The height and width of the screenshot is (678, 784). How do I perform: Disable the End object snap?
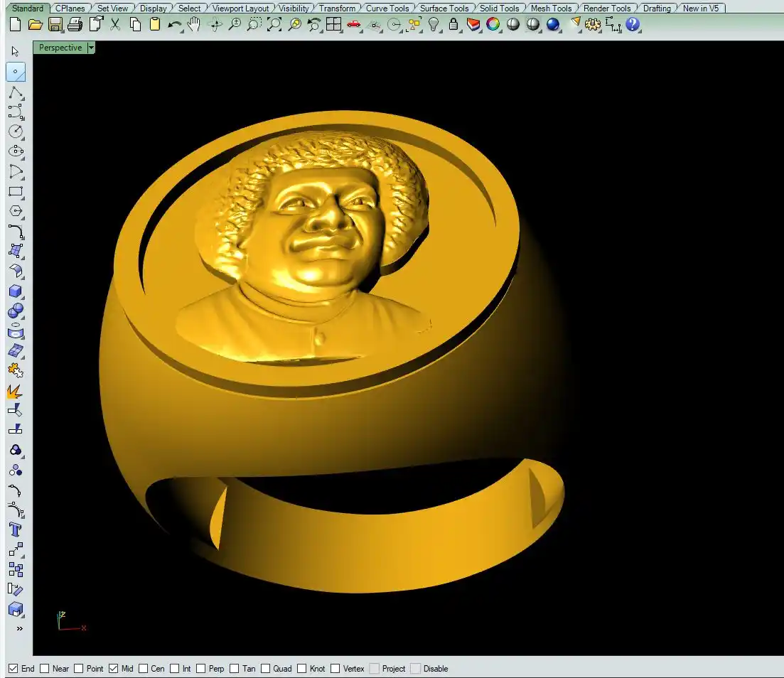(x=13, y=669)
